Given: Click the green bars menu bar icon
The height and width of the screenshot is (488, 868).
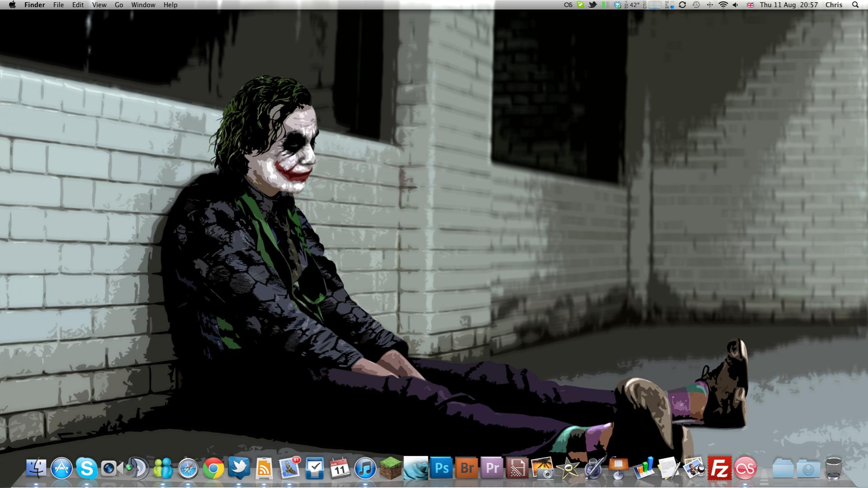Looking at the screenshot, I should click(605, 5).
